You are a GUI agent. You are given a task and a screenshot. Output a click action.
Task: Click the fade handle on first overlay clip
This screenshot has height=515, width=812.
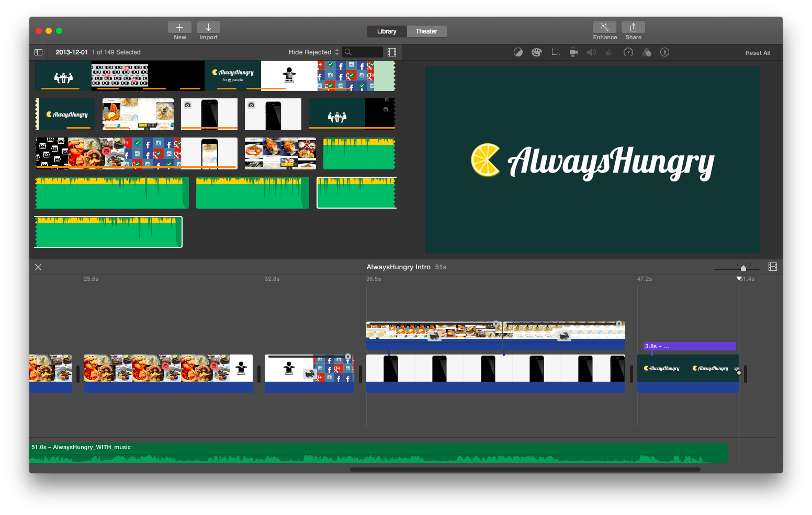(x=496, y=324)
